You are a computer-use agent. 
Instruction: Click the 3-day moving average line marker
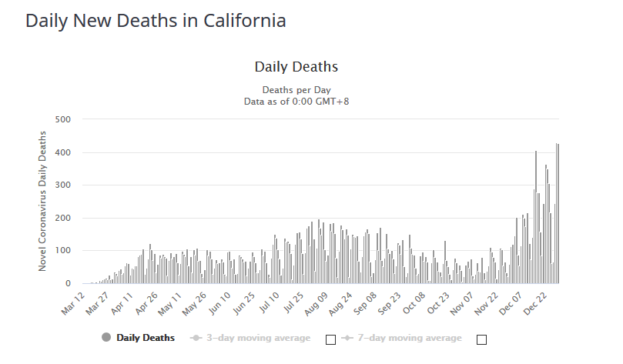pos(196,338)
